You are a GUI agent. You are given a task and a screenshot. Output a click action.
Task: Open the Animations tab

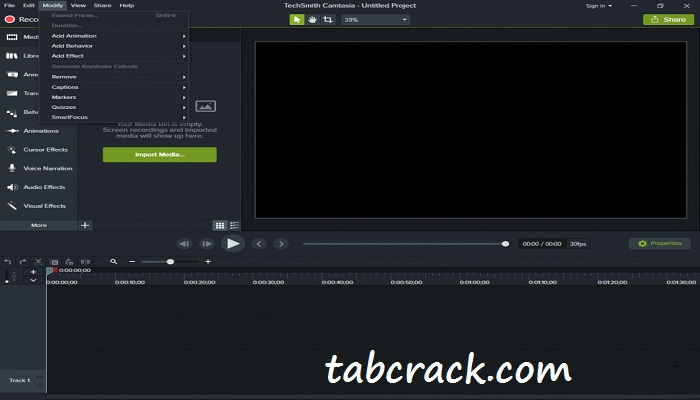[x=38, y=131]
